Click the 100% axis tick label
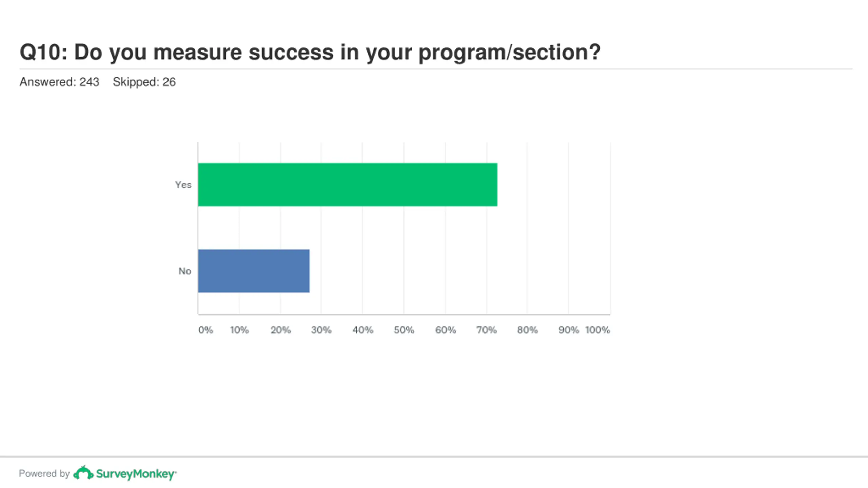The height and width of the screenshot is (488, 868). click(x=597, y=330)
